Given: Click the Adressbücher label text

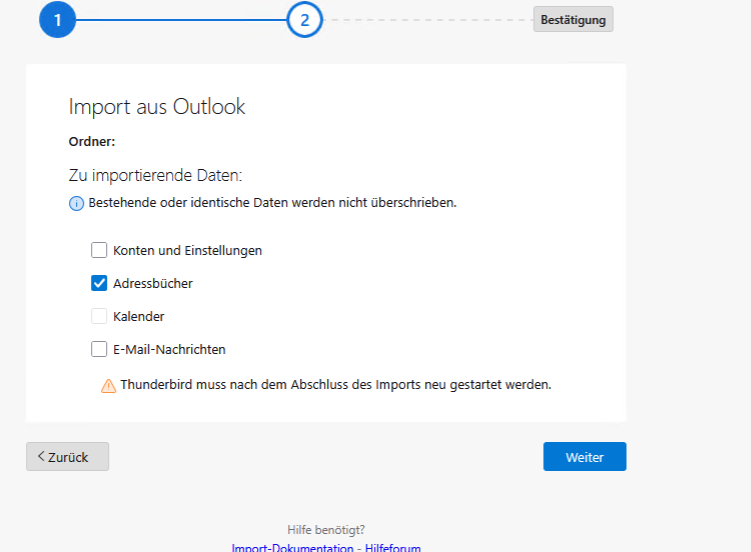Looking at the screenshot, I should tap(153, 283).
